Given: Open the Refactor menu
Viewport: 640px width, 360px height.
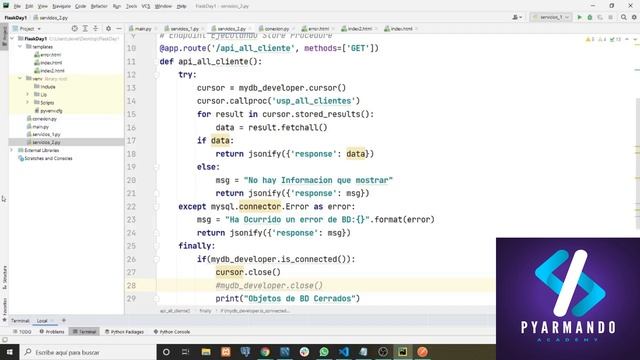Looking at the screenshot, I should click(99, 6).
